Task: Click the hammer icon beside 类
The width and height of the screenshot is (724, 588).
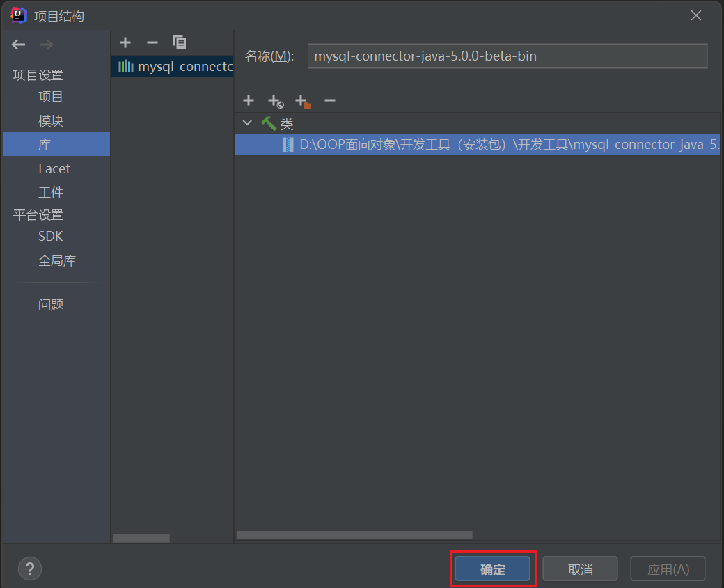Action: coord(269,123)
